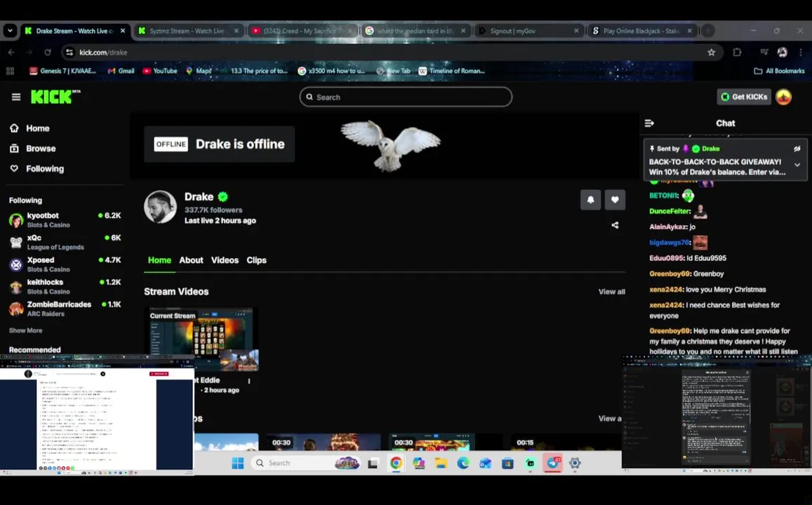812x505 pixels.
Task: Open File Explorer from taskbar
Action: pyautogui.click(x=441, y=463)
